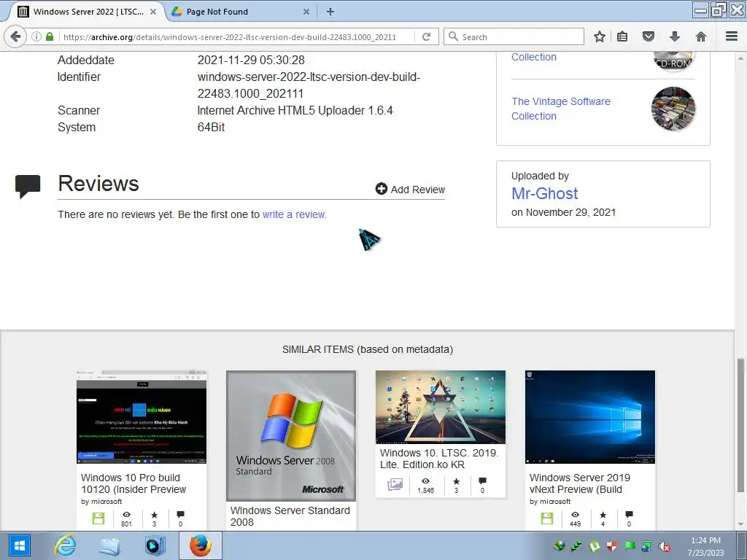Click the views eye icon showing 449
This screenshot has width=747, height=560.
point(575,515)
